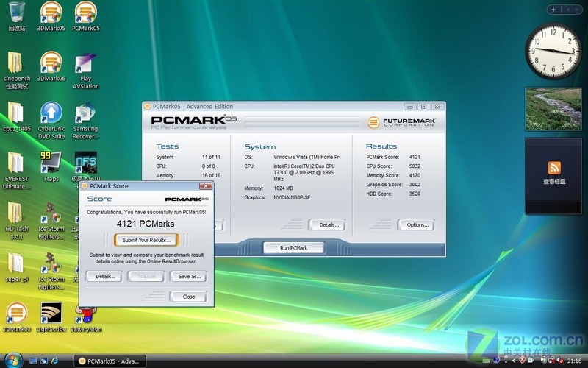Click 'System: 11 of 11' tests row
This screenshot has height=368, width=588.
point(188,157)
